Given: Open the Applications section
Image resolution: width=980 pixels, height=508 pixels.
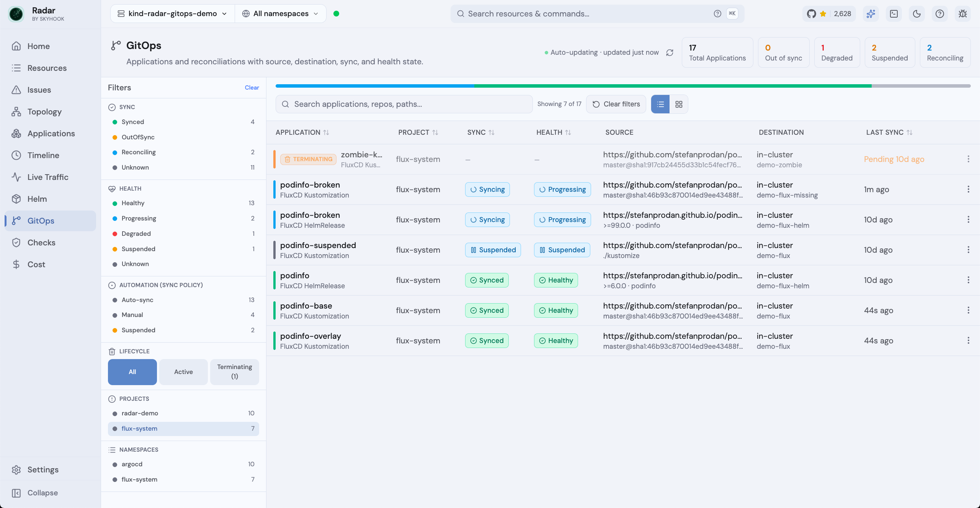Looking at the screenshot, I should point(50,134).
